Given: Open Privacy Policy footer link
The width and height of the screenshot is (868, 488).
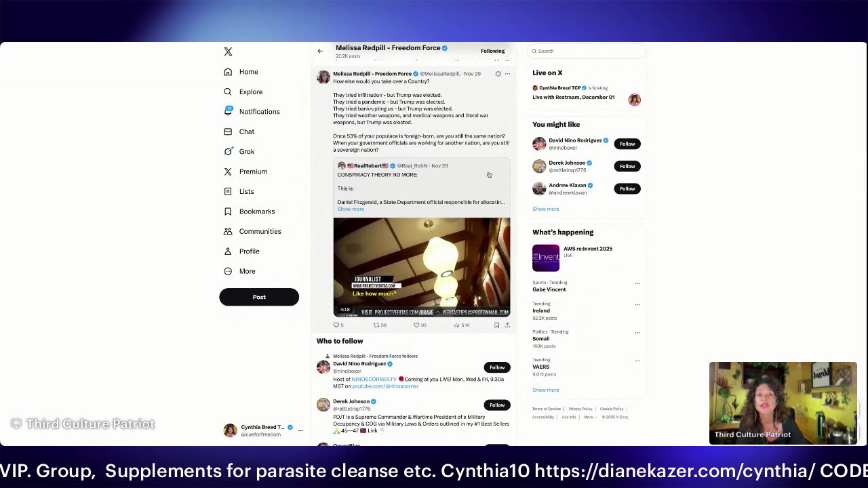Looking at the screenshot, I should point(580,409).
